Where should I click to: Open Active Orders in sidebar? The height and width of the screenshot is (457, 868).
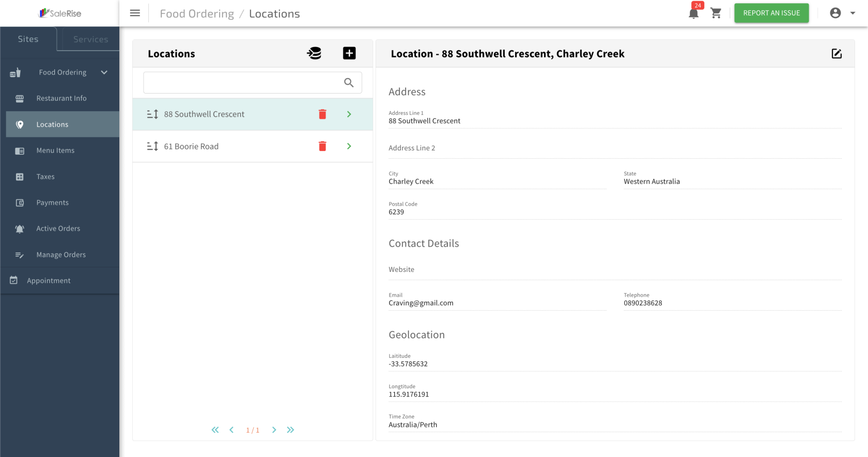[58, 229]
